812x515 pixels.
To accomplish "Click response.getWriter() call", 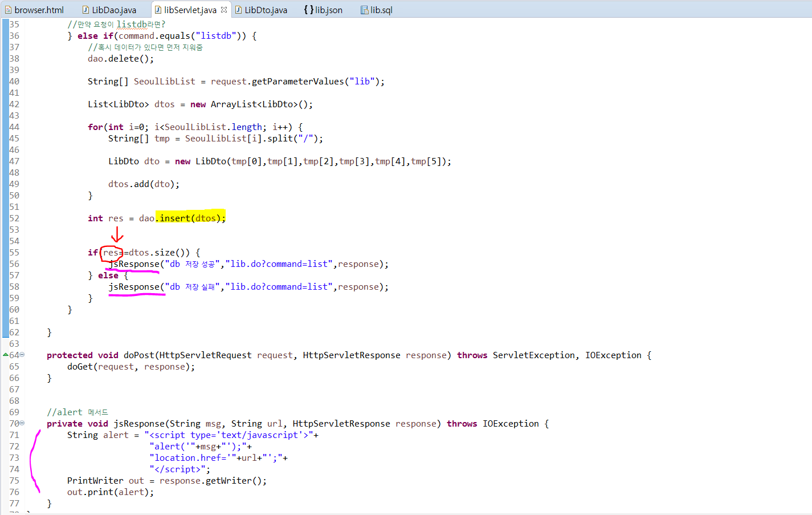I will coord(211,480).
